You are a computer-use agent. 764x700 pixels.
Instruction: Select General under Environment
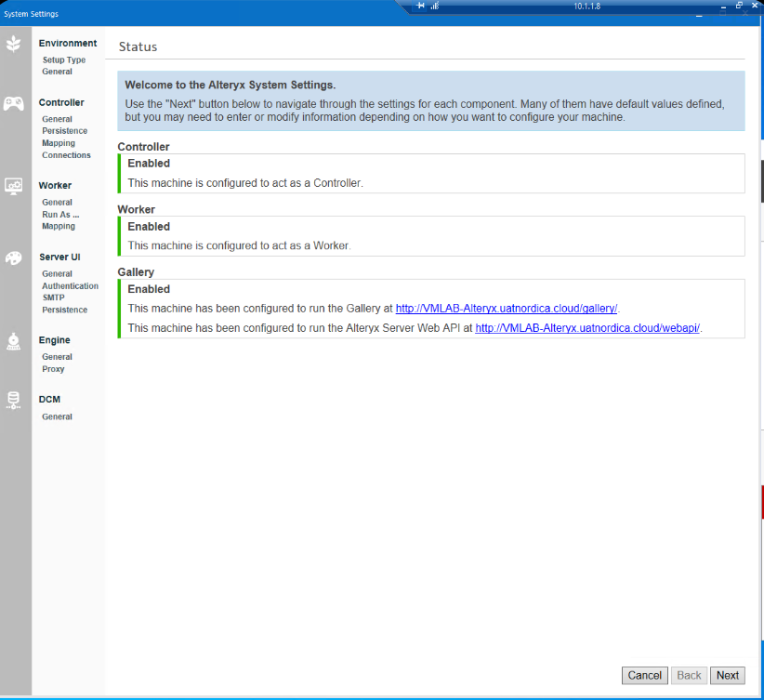[x=57, y=72]
